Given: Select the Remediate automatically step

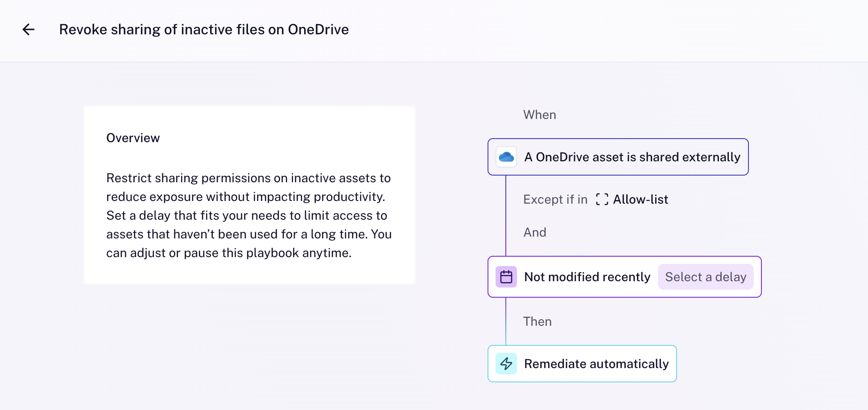Looking at the screenshot, I should tap(582, 364).
